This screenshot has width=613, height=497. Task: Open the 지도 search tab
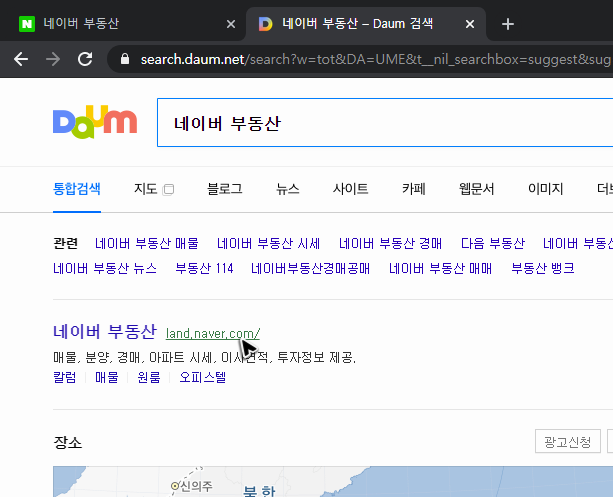145,189
